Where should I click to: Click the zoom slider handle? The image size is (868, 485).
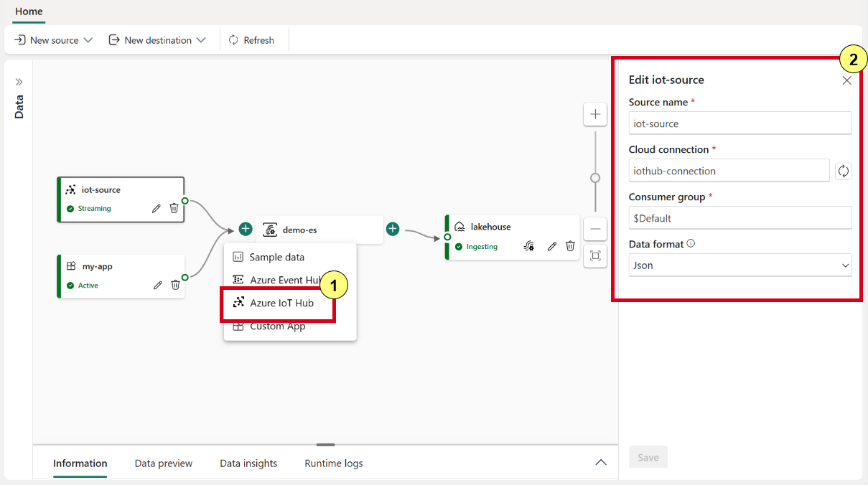(x=595, y=178)
